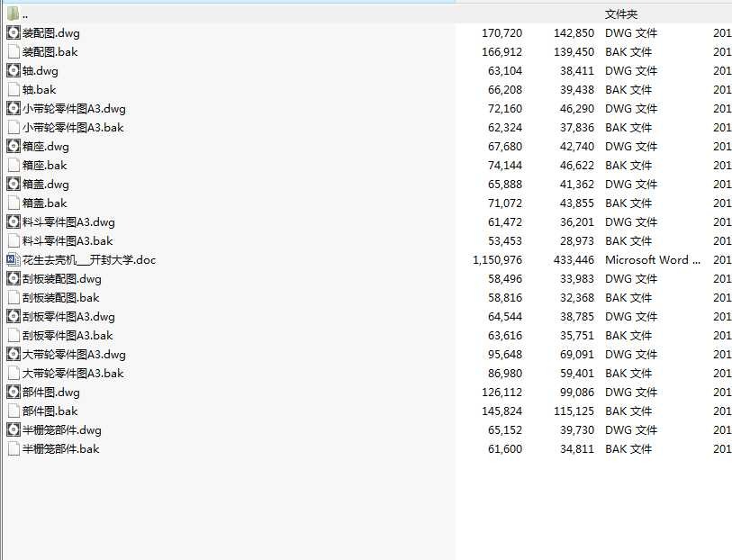
Task: Select the DWG icon of 半栅笼部件.dwg
Action: (x=14, y=429)
